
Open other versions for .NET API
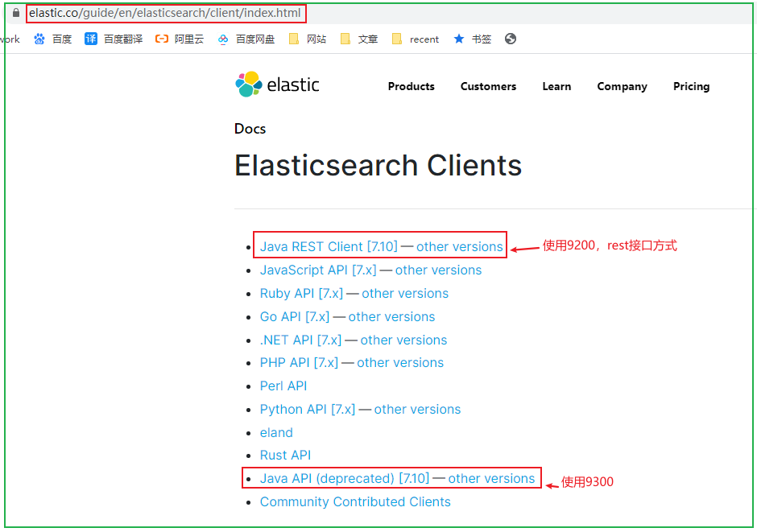tap(403, 340)
